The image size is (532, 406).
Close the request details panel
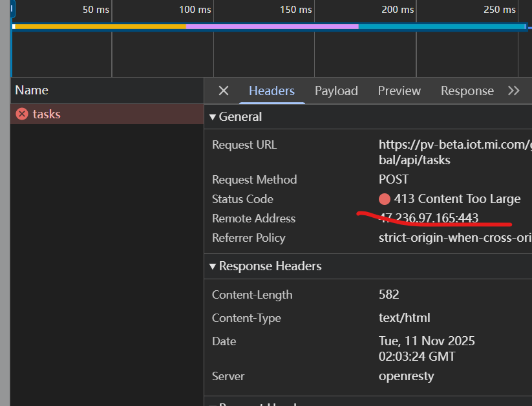click(x=223, y=91)
